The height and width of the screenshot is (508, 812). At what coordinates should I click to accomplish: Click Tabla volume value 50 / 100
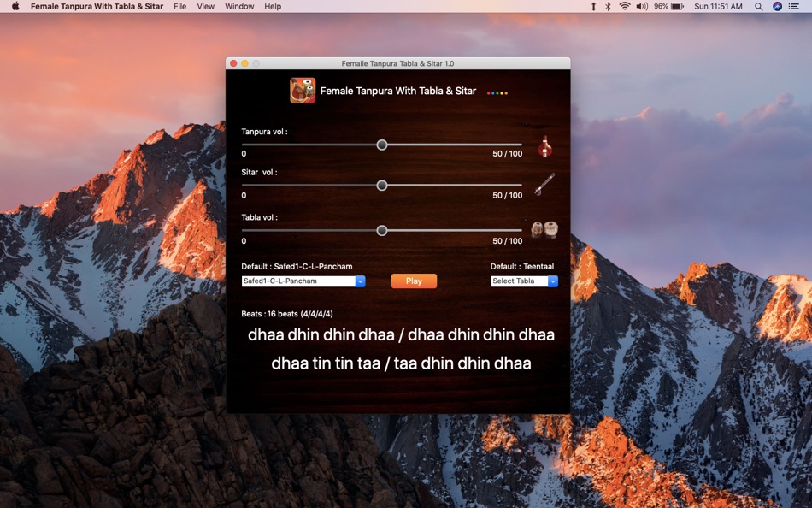pos(508,241)
